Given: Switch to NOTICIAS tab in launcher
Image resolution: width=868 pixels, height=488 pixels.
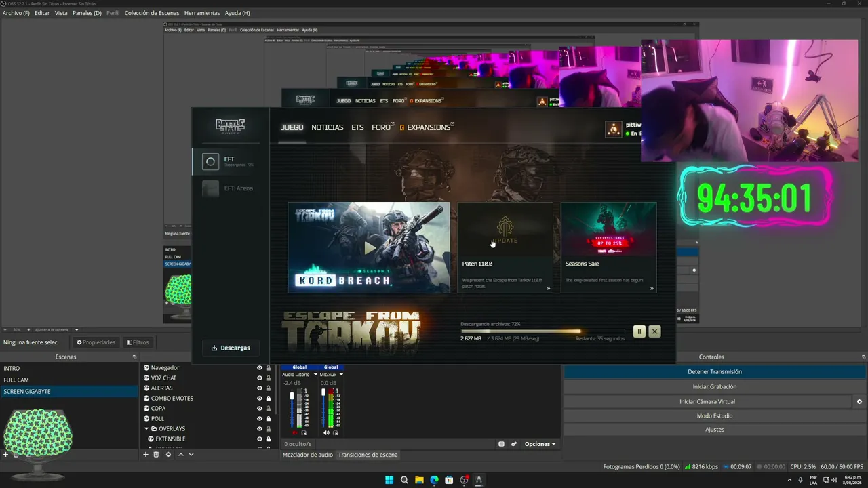Looking at the screenshot, I should (x=328, y=127).
